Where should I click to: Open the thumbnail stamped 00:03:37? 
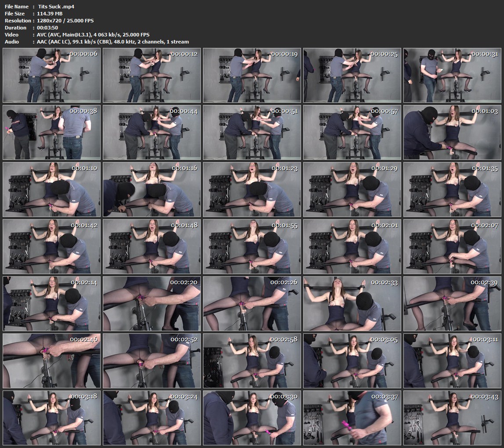click(352, 418)
